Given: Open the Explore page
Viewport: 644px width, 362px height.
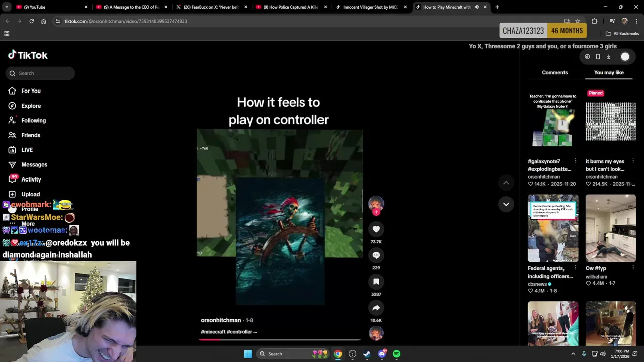Looking at the screenshot, I should (31, 106).
